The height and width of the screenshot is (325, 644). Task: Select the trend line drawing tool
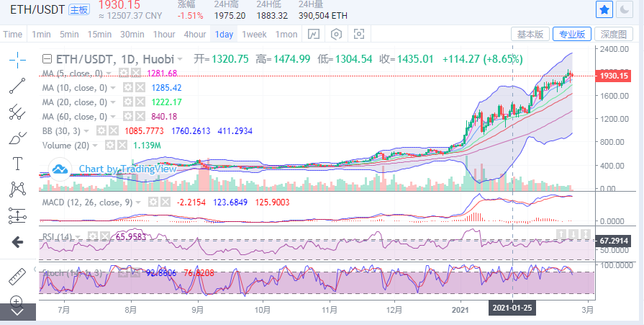point(17,86)
